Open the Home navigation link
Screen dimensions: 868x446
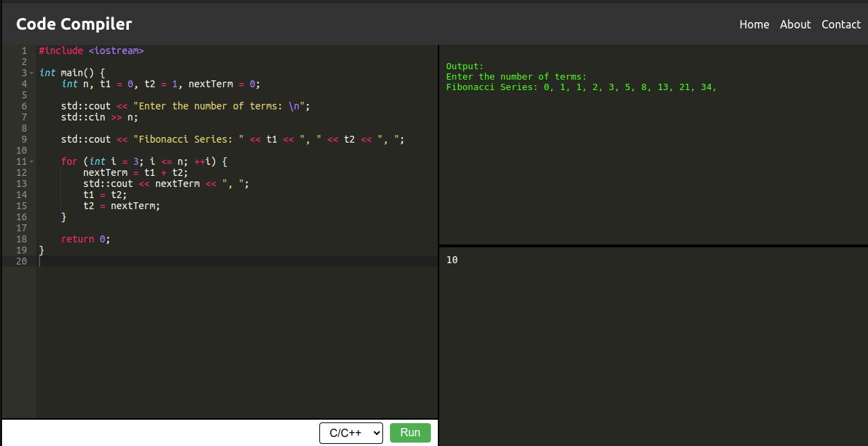tap(754, 24)
